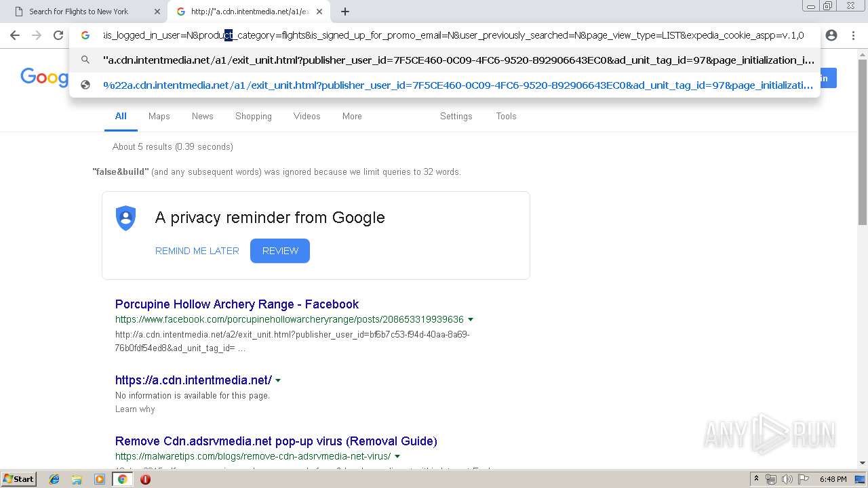Click the blue privacy shield icon

pos(126,218)
